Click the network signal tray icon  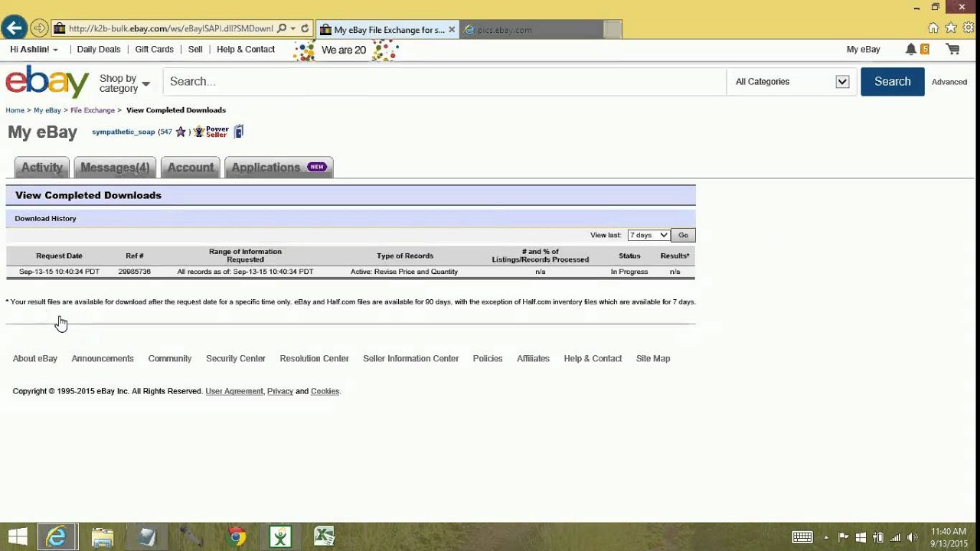pyautogui.click(x=895, y=537)
